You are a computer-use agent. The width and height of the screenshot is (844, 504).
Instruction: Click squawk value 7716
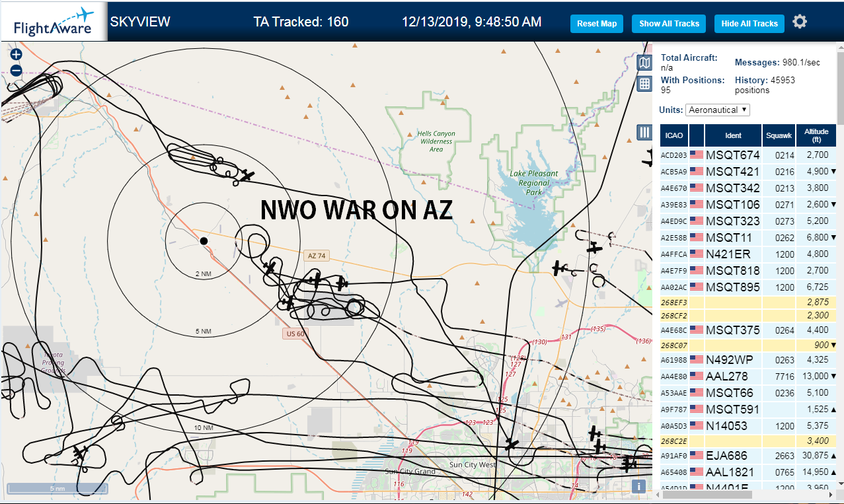click(785, 377)
